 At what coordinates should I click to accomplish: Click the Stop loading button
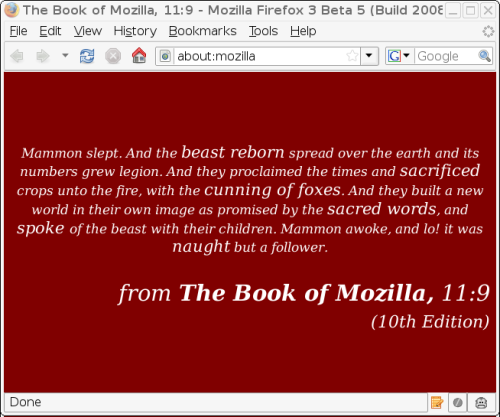113,56
